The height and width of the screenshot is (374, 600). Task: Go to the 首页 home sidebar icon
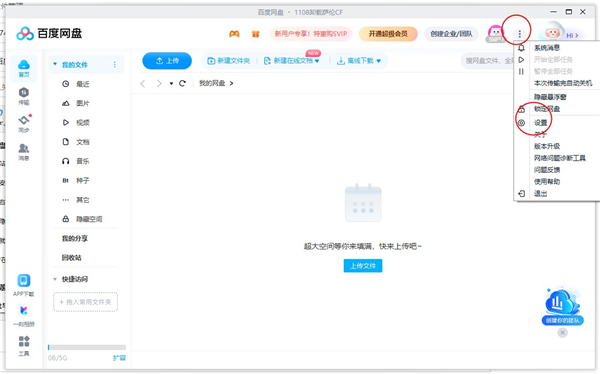[x=24, y=68]
